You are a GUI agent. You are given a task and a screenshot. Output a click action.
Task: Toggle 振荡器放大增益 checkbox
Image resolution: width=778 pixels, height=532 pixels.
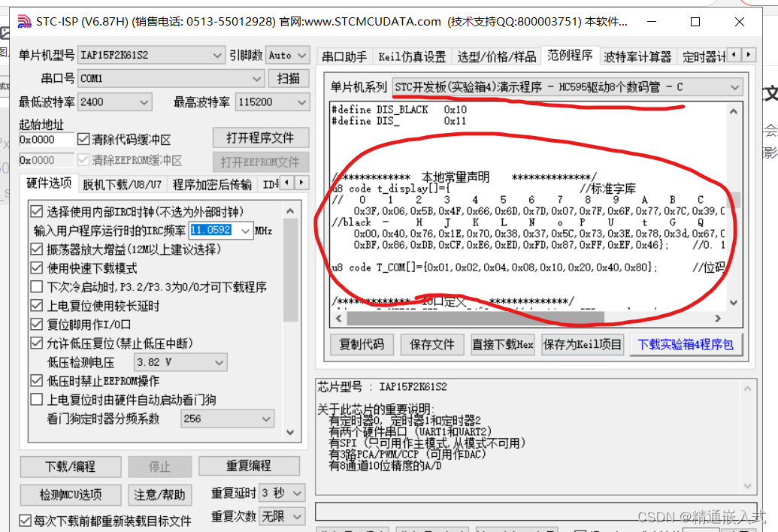point(36,249)
